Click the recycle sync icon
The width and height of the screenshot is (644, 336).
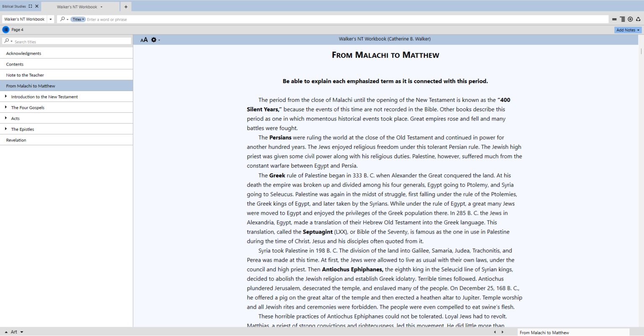pyautogui.click(x=638, y=19)
